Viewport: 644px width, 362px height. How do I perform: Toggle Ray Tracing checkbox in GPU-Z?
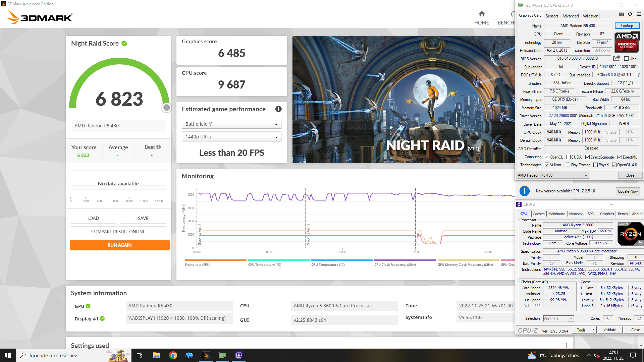pos(568,165)
